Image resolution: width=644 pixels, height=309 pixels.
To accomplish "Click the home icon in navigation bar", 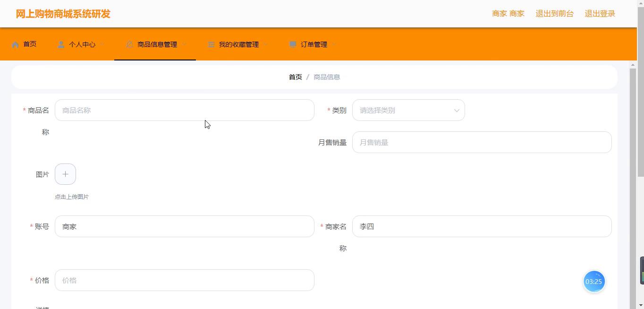I will tap(16, 44).
